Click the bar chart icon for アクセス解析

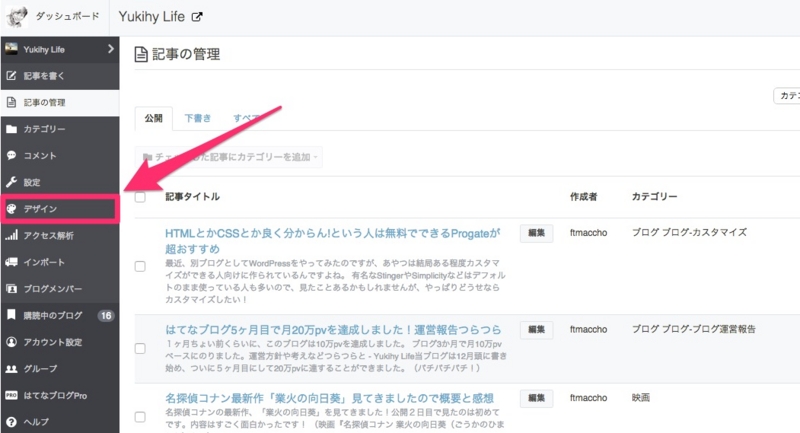tap(11, 235)
